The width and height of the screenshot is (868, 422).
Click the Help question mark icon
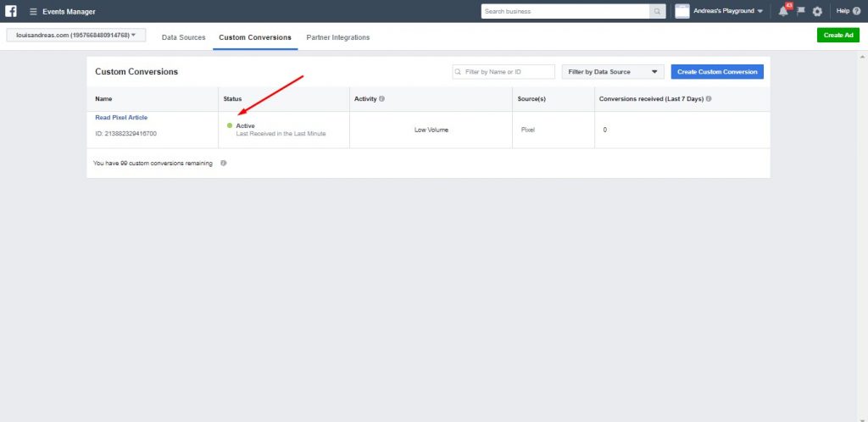[x=856, y=11]
